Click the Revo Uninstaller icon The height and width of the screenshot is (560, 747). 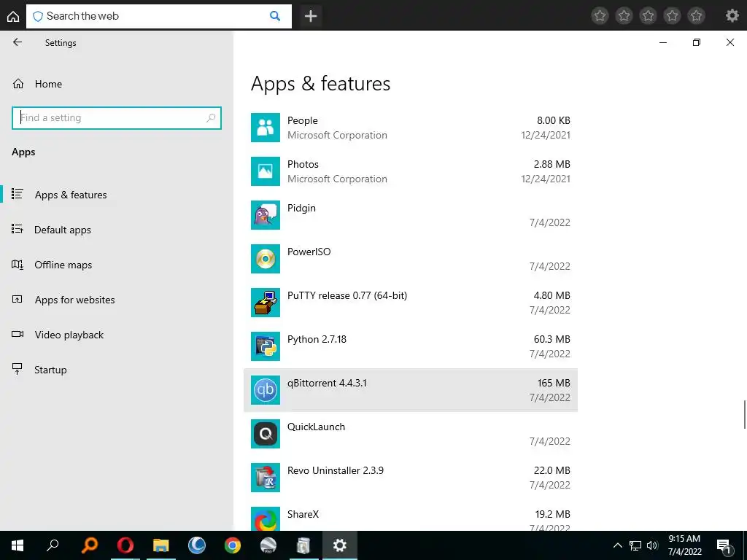click(266, 478)
